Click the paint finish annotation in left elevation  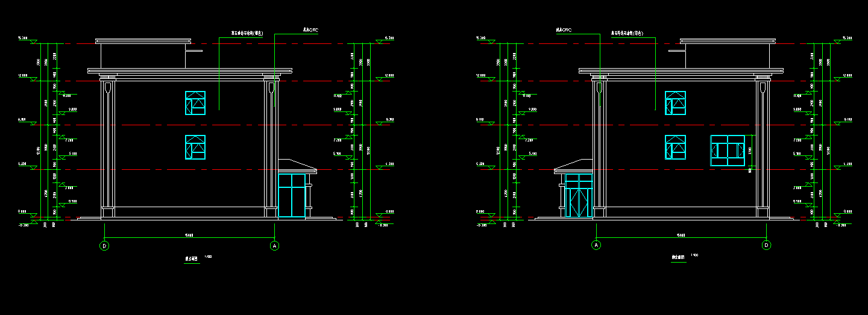(244, 34)
